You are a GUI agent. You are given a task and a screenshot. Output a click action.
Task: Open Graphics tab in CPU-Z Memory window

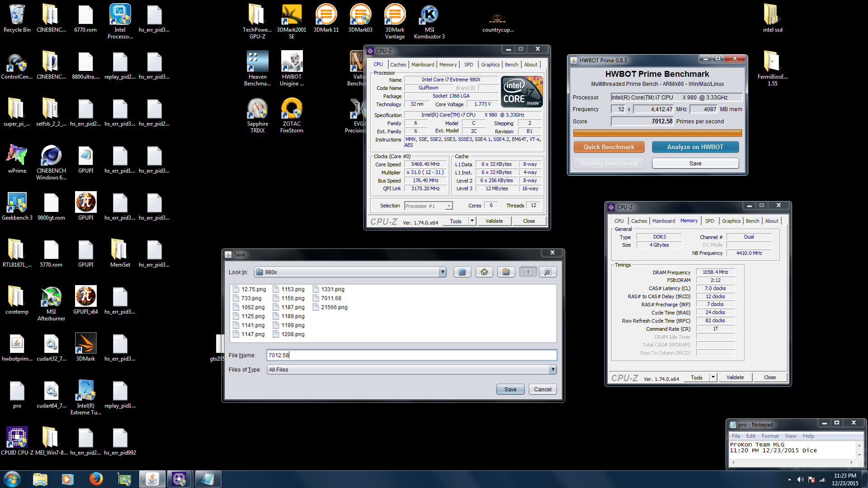(x=731, y=221)
